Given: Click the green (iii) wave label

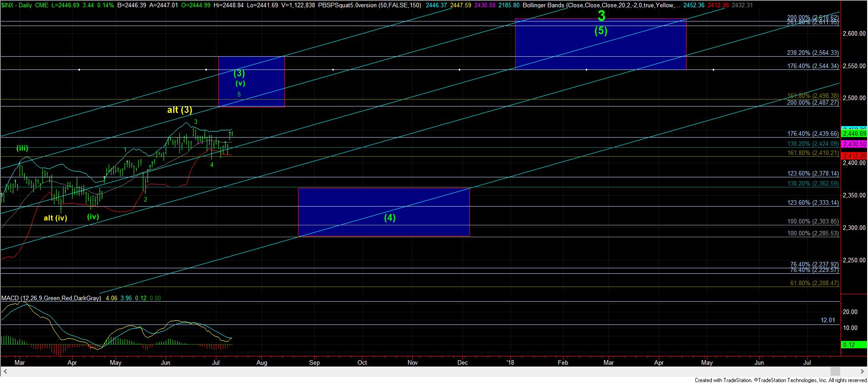Looking at the screenshot, I should [x=22, y=148].
